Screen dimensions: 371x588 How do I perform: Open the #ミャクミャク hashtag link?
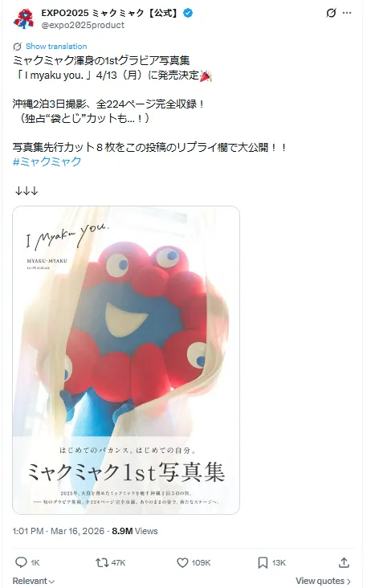click(x=47, y=161)
